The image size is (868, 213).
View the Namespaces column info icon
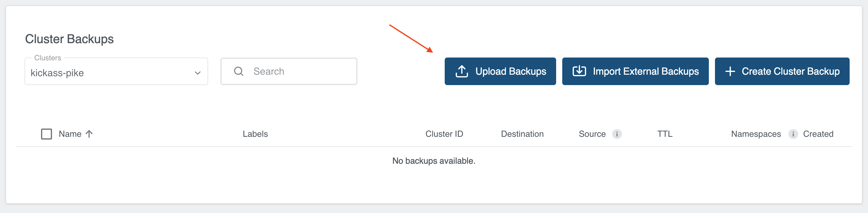(x=793, y=134)
